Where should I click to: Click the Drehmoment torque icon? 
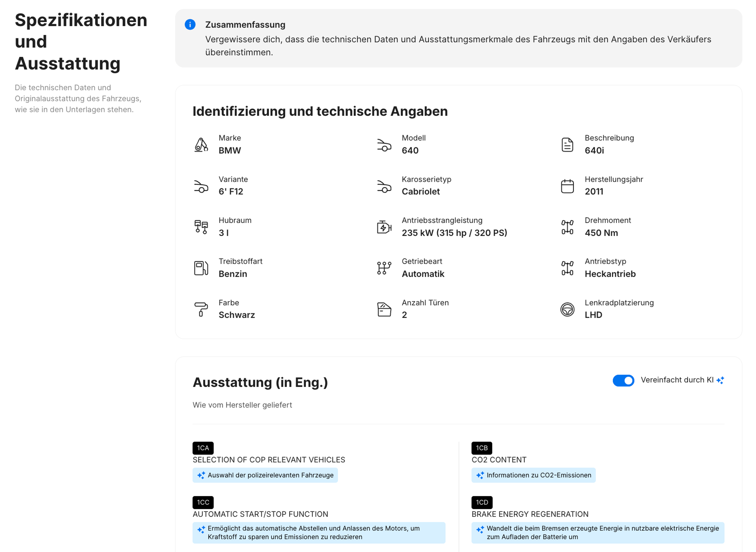coord(567,227)
